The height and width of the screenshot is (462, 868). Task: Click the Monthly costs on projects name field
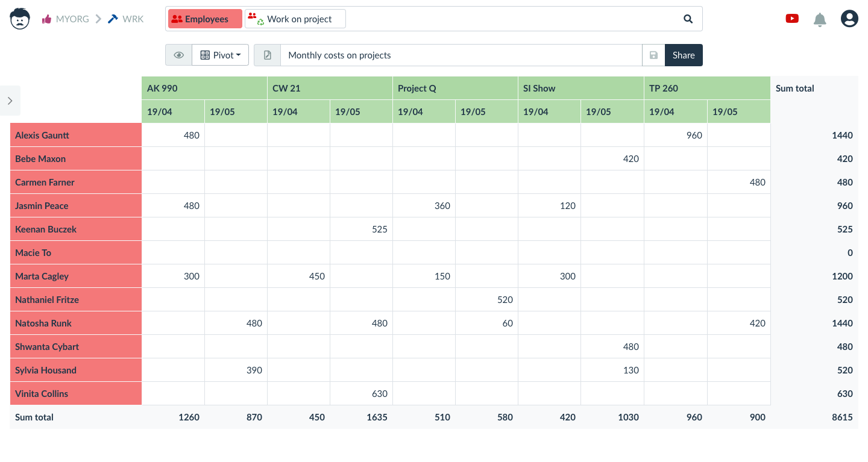click(461, 55)
